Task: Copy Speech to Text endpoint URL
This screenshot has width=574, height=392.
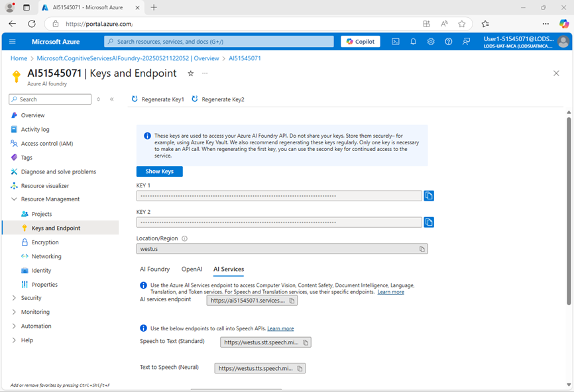Action: [306, 342]
